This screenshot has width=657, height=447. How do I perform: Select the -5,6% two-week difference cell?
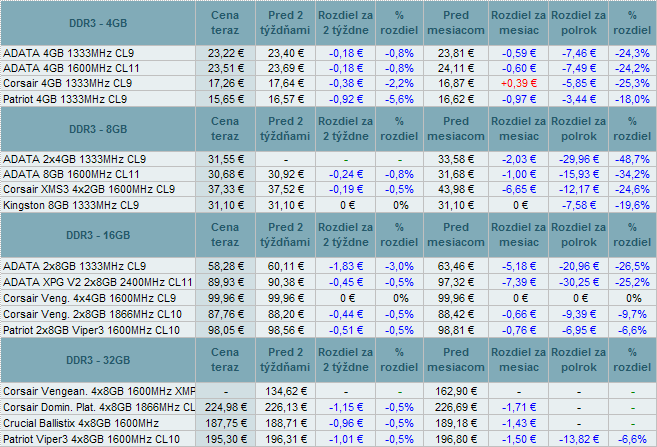pos(399,99)
